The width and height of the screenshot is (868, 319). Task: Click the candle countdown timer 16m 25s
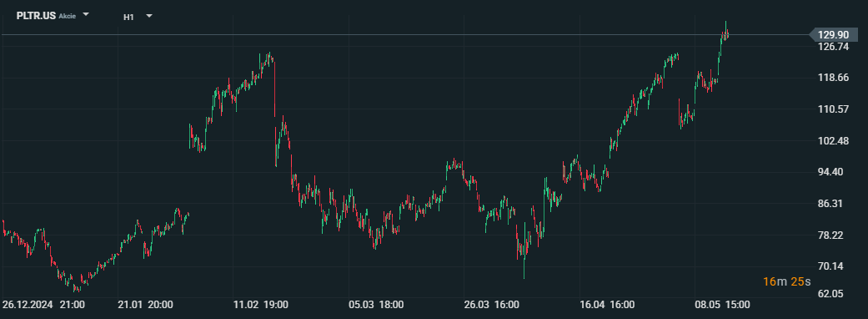786,281
